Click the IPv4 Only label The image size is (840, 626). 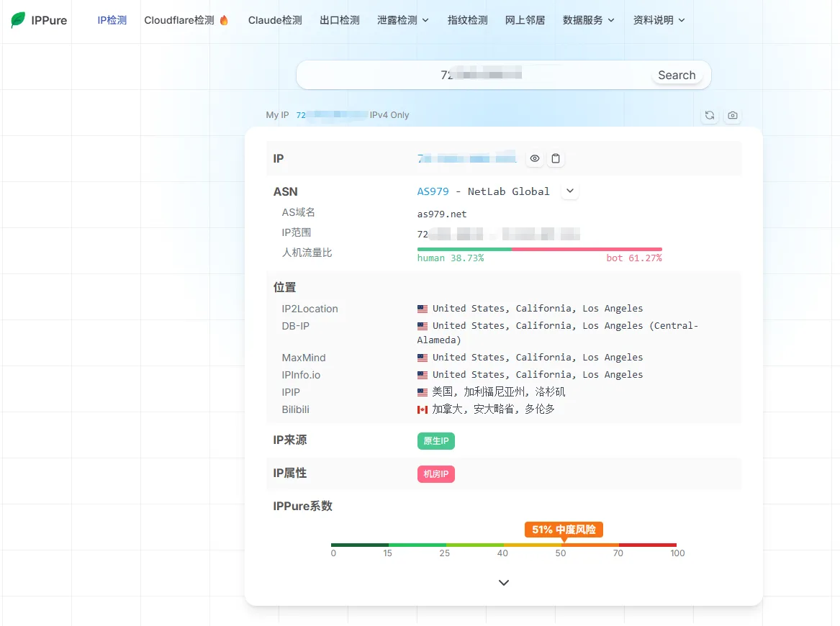tap(389, 115)
